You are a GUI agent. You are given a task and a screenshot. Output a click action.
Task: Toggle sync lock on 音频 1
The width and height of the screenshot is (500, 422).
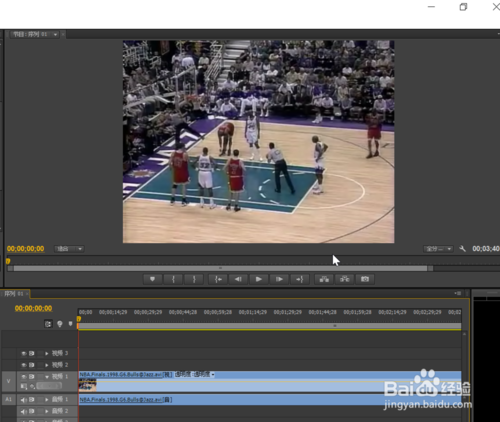(x=32, y=400)
